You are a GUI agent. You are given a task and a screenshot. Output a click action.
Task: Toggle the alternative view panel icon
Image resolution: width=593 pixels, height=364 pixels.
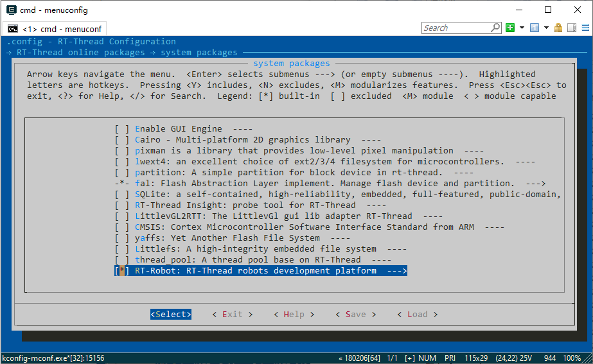[572, 28]
